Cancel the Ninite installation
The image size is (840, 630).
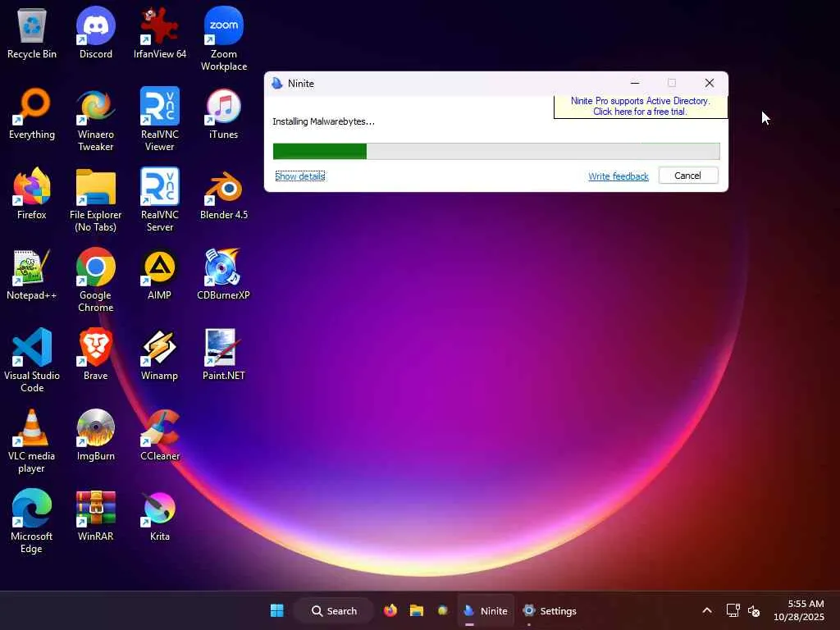(x=688, y=176)
